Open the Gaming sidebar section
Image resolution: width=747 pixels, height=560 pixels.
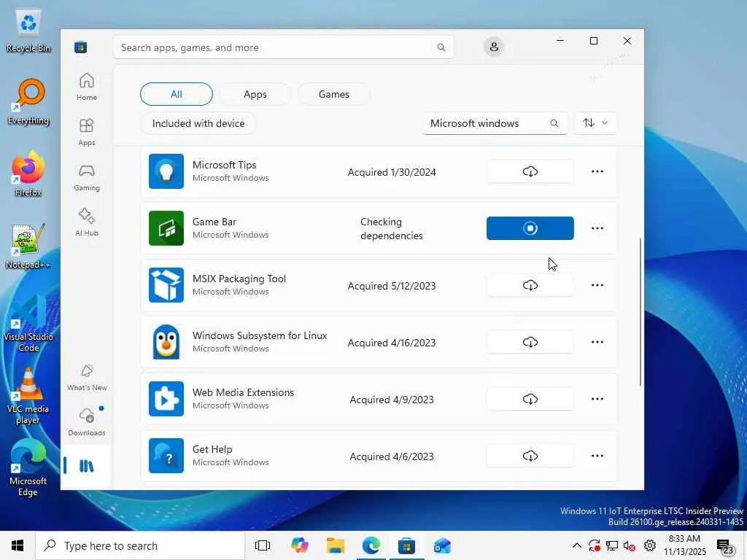tap(86, 177)
